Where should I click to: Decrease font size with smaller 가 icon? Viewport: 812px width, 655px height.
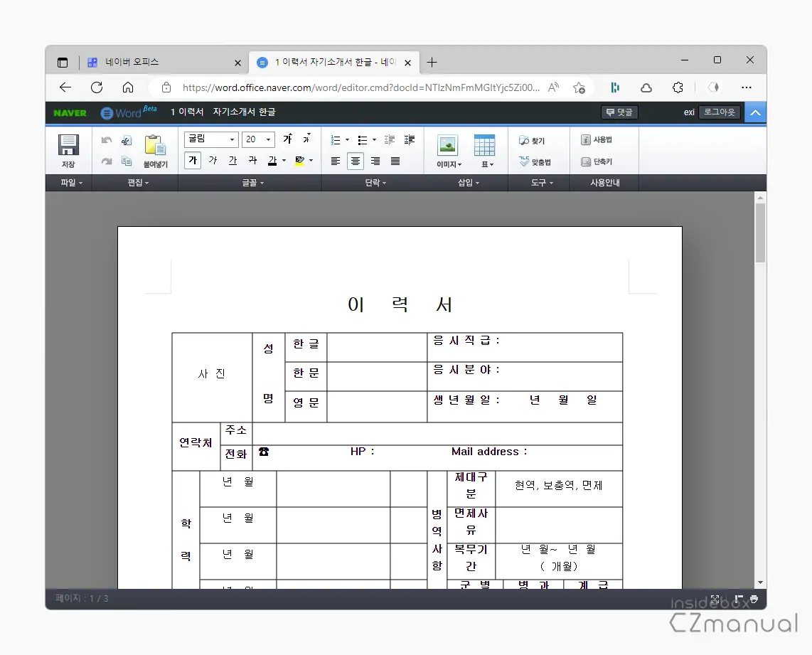pos(306,139)
